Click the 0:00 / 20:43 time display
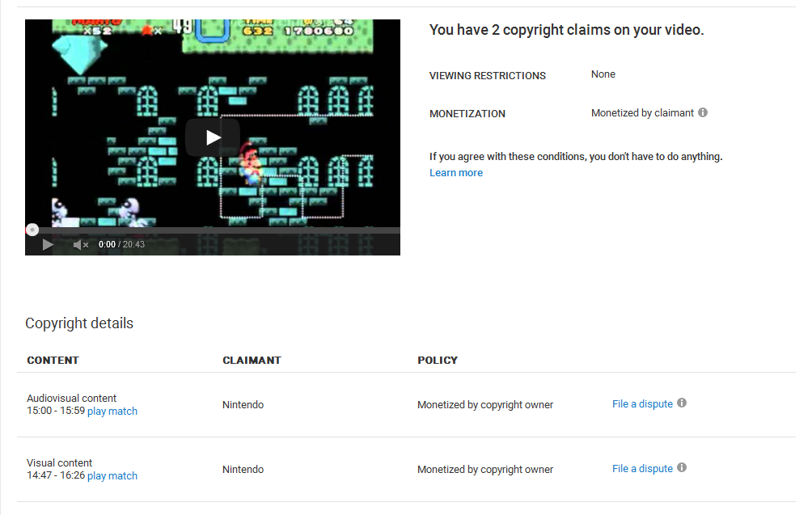The image size is (812, 515). pyautogui.click(x=121, y=244)
